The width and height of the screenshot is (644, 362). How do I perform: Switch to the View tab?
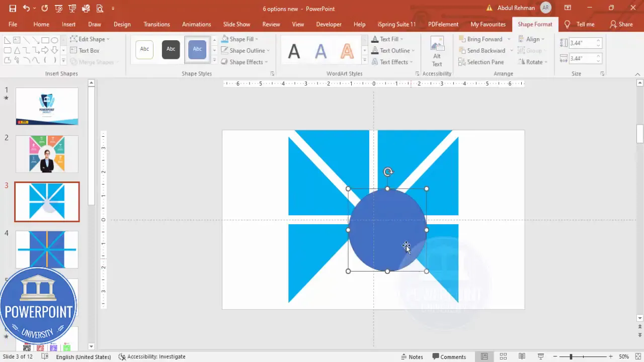pyautogui.click(x=298, y=24)
